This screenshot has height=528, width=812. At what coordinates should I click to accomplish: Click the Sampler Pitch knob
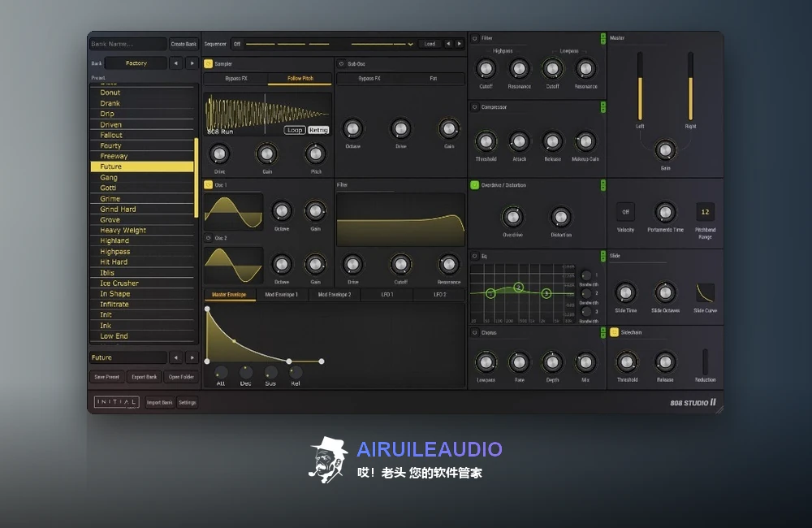tap(315, 154)
